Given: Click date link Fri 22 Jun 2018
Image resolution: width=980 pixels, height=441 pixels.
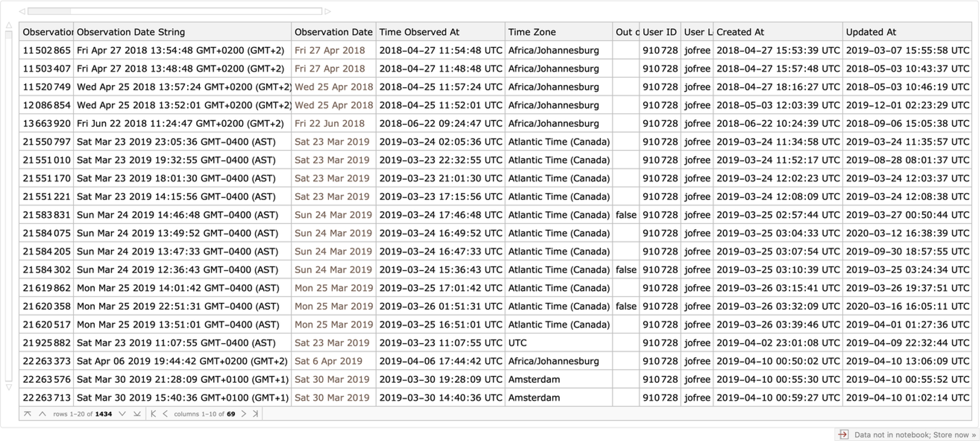Looking at the screenshot, I should coord(329,123).
